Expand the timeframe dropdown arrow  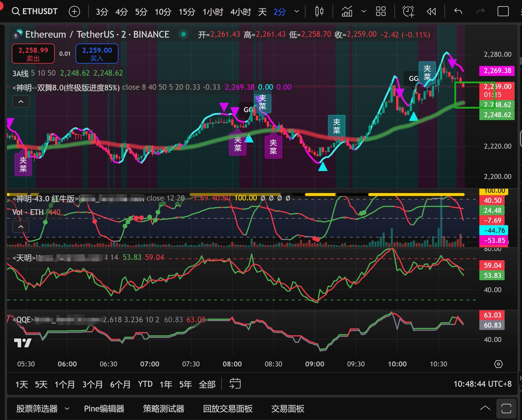click(x=297, y=12)
